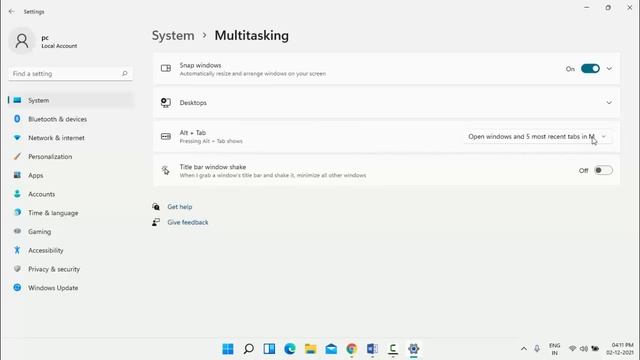Select Apps in the sidebar
Viewport: 640px width, 360px height.
(71, 176)
